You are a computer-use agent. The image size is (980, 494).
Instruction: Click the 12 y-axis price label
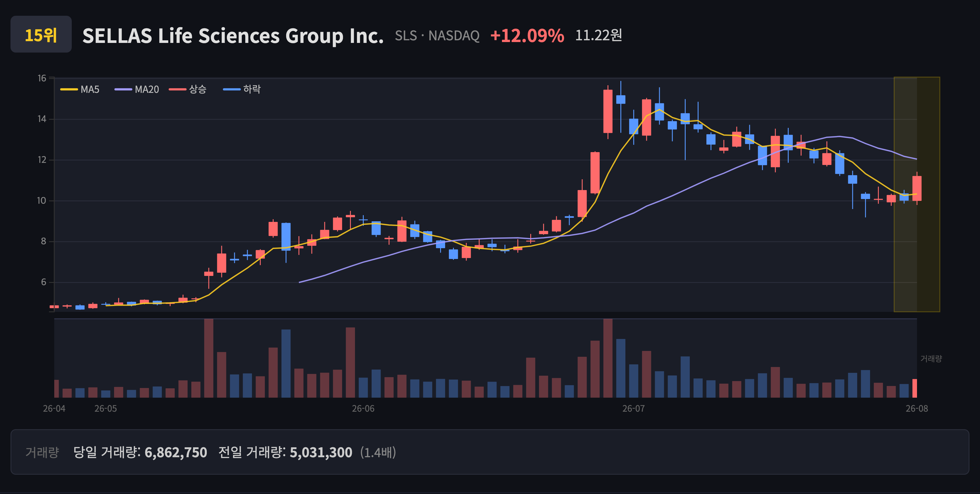[42, 160]
